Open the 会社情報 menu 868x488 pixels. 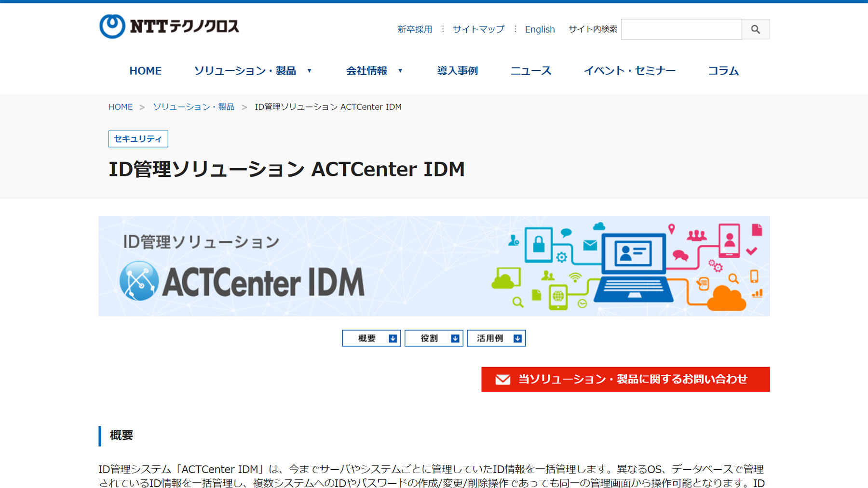click(x=366, y=71)
